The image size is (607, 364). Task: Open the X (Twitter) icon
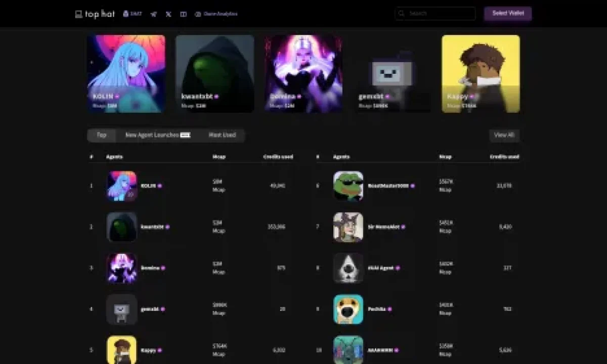pos(168,14)
